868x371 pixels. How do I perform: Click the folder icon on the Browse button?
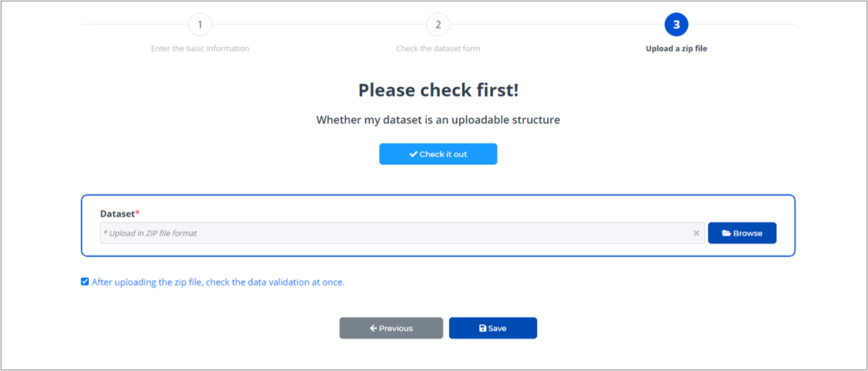pyautogui.click(x=726, y=233)
